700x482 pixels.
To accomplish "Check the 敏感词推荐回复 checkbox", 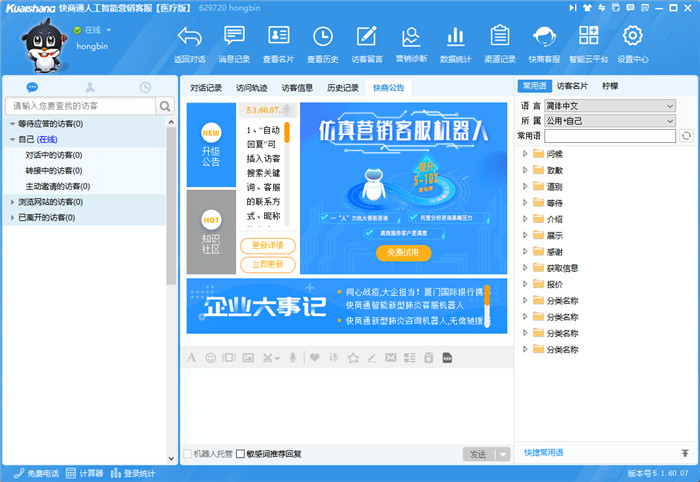I will 240,454.
